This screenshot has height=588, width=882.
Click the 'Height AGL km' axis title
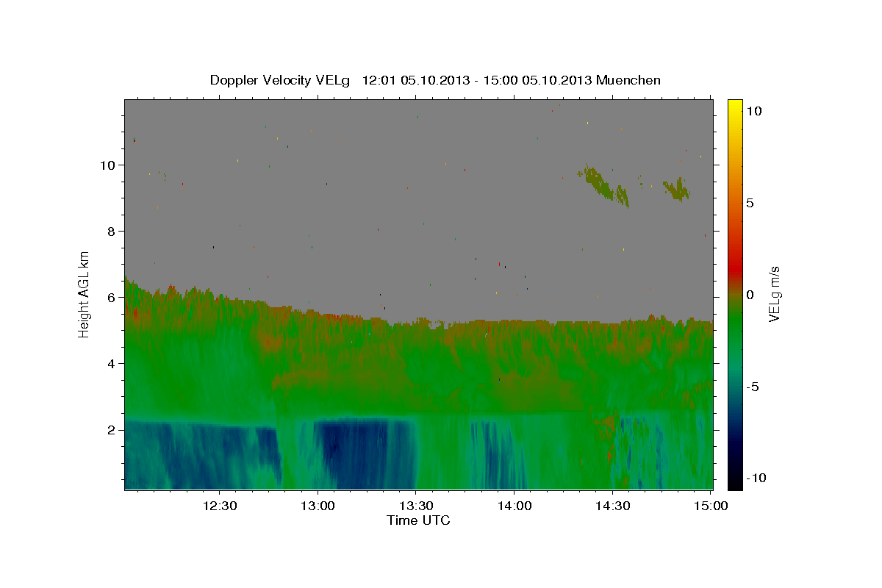coord(85,294)
